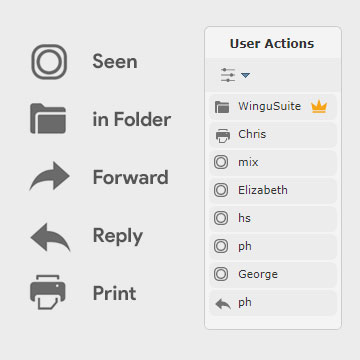Click the orange crown icon beside WinguSuite
This screenshot has height=360, width=360.
tap(319, 107)
